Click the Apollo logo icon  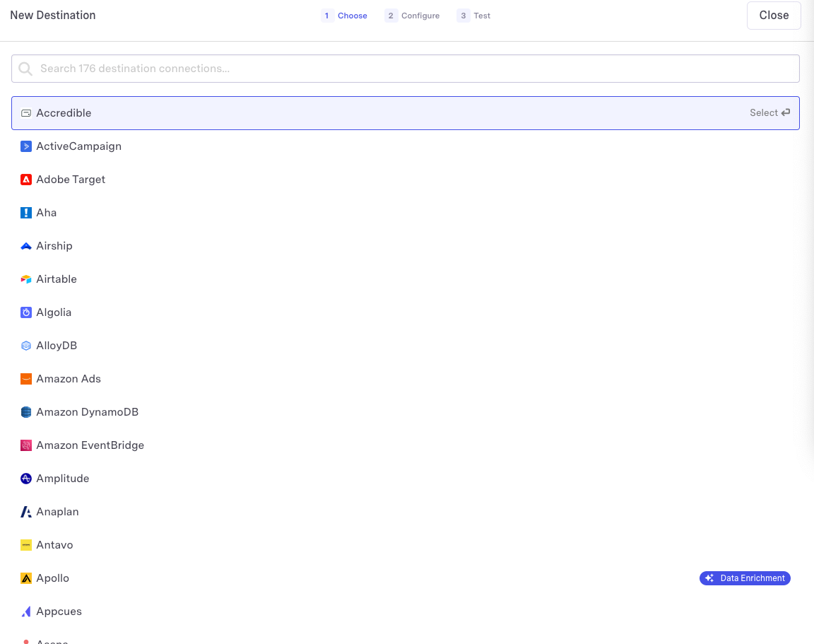point(26,578)
